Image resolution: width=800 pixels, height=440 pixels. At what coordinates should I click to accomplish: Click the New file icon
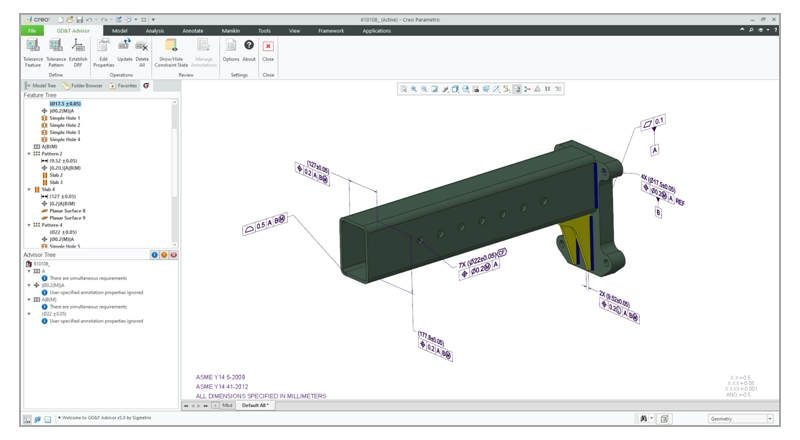(60, 19)
